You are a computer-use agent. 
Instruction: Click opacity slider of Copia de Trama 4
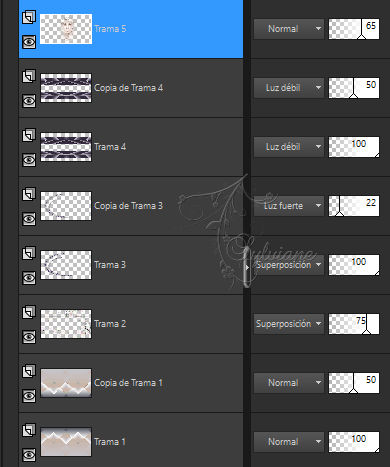(354, 88)
